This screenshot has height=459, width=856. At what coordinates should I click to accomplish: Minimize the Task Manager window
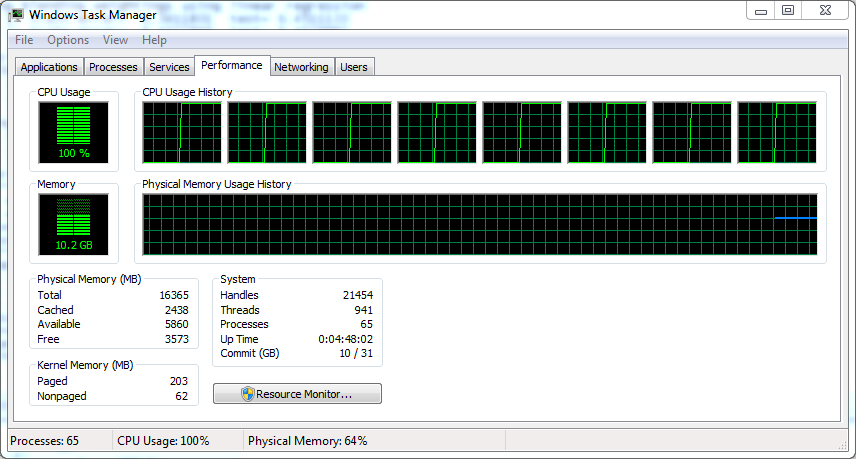click(761, 10)
